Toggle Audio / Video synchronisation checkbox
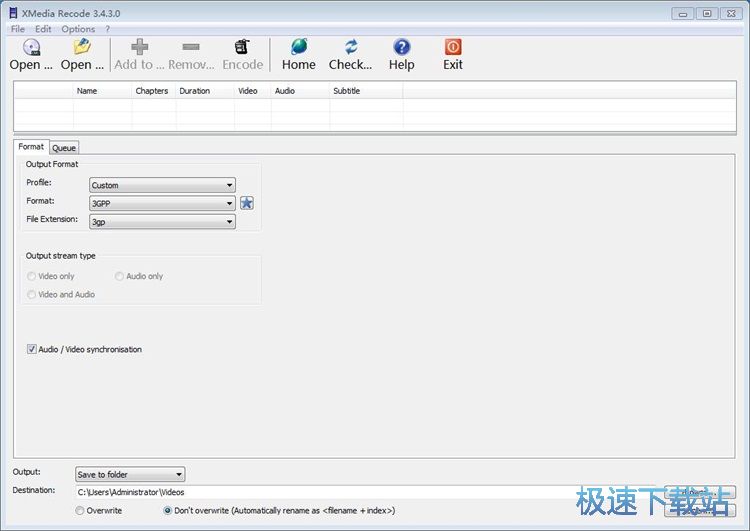The image size is (750, 531). [x=32, y=350]
